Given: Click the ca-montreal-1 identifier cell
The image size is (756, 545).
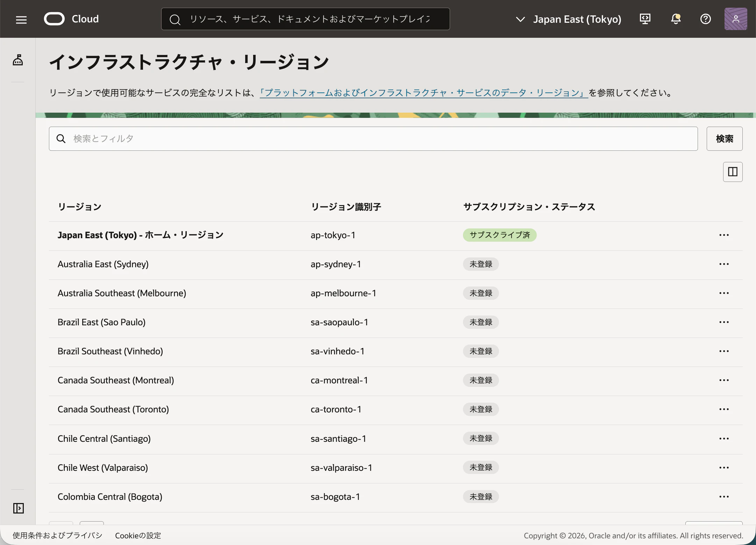Looking at the screenshot, I should 340,380.
